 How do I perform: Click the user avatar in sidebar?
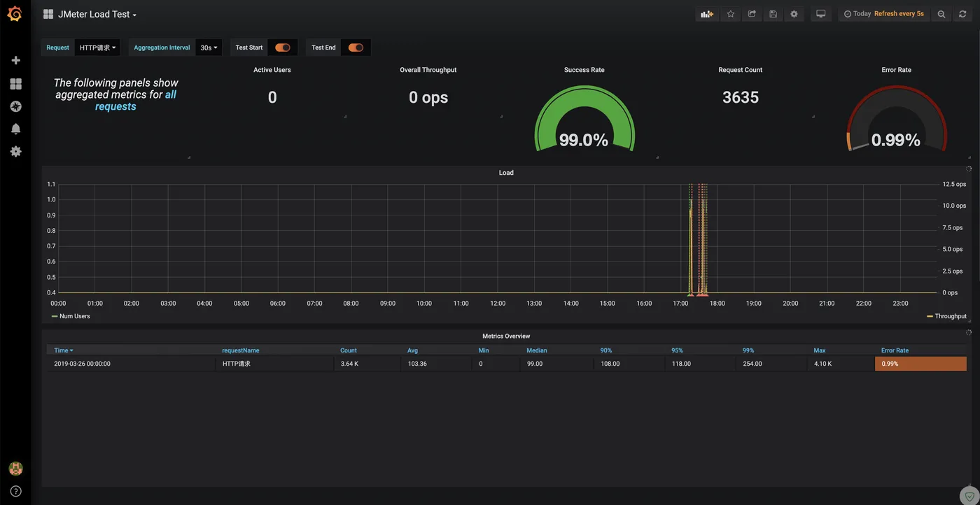pyautogui.click(x=15, y=469)
